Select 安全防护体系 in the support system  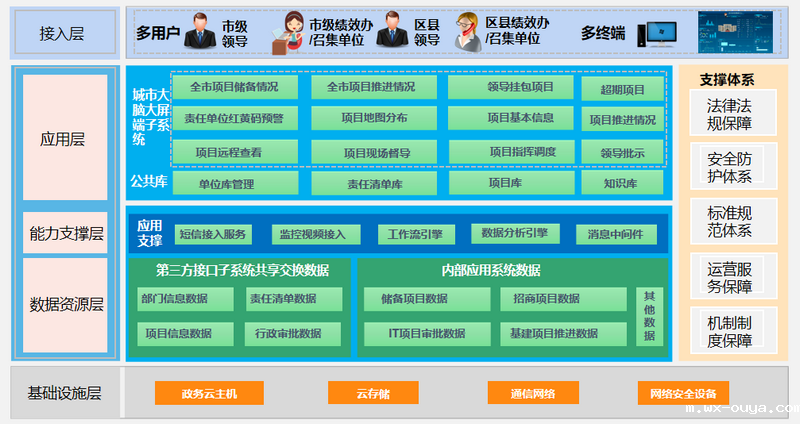coord(728,167)
